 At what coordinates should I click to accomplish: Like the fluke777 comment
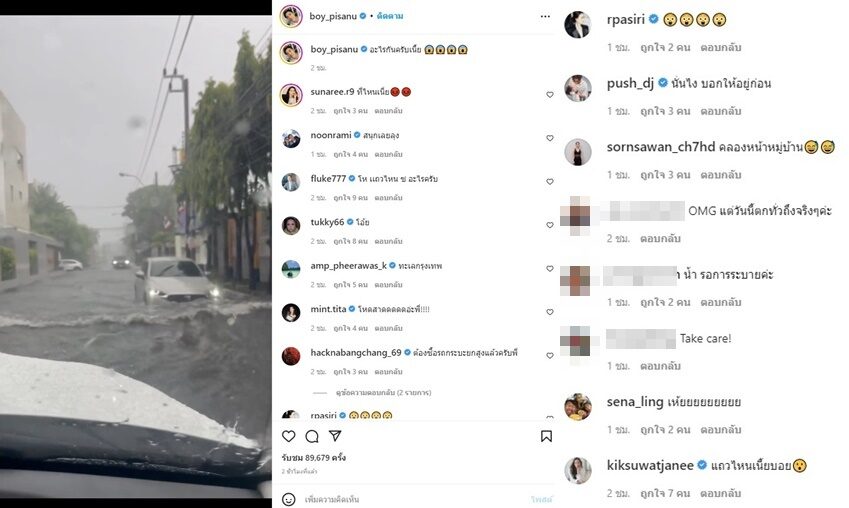pos(550,181)
